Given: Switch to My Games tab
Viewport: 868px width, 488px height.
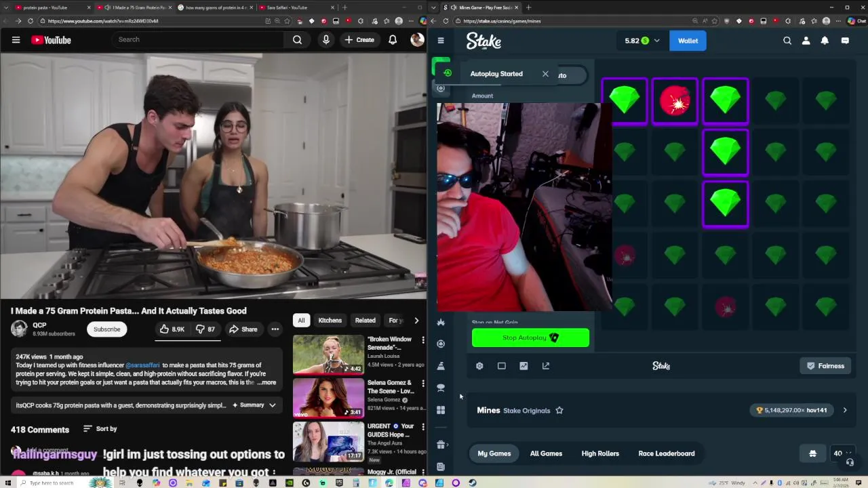Looking at the screenshot, I should (x=494, y=453).
